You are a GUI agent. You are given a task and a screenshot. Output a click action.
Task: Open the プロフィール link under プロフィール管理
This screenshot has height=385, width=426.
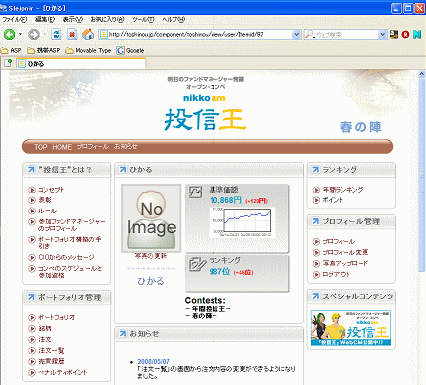coord(338,241)
